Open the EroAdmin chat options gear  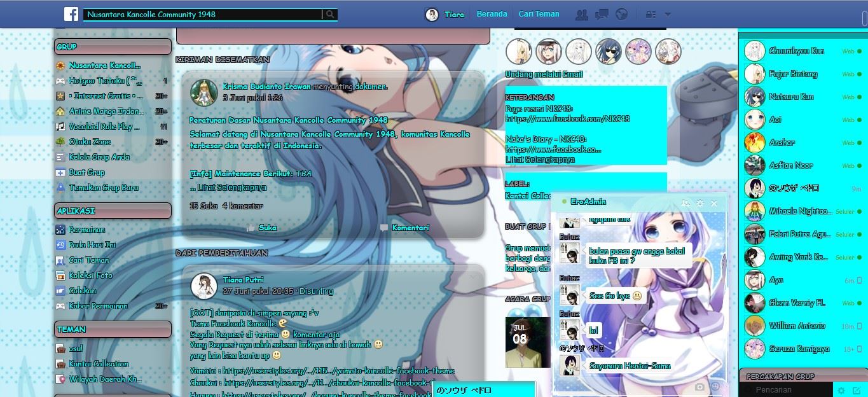(700, 203)
